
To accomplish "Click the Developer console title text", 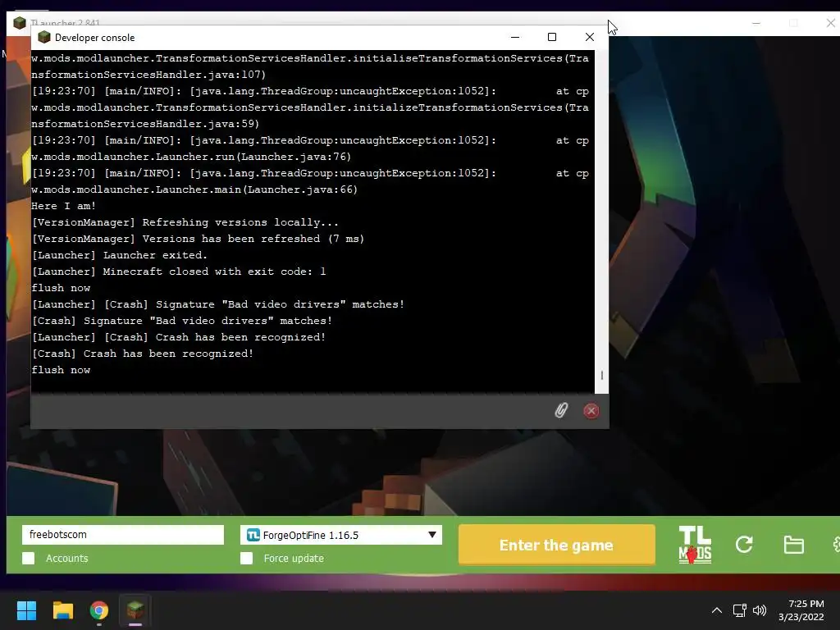I will tap(95, 38).
